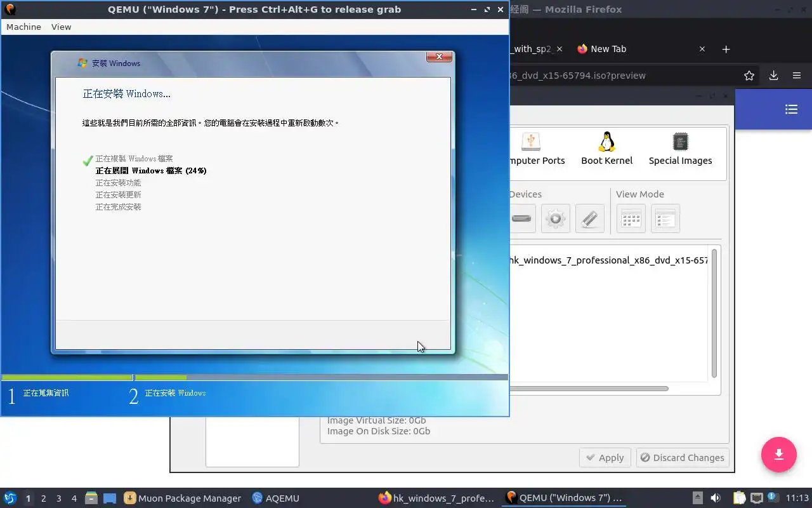Image resolution: width=812 pixels, height=508 pixels.
Task: Open the Lubuntu start menu
Action: (x=10, y=498)
